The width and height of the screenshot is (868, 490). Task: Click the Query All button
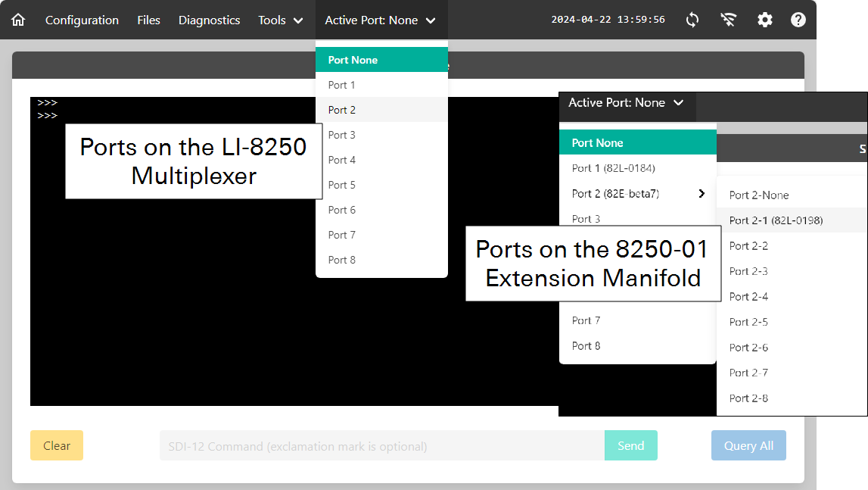(748, 445)
